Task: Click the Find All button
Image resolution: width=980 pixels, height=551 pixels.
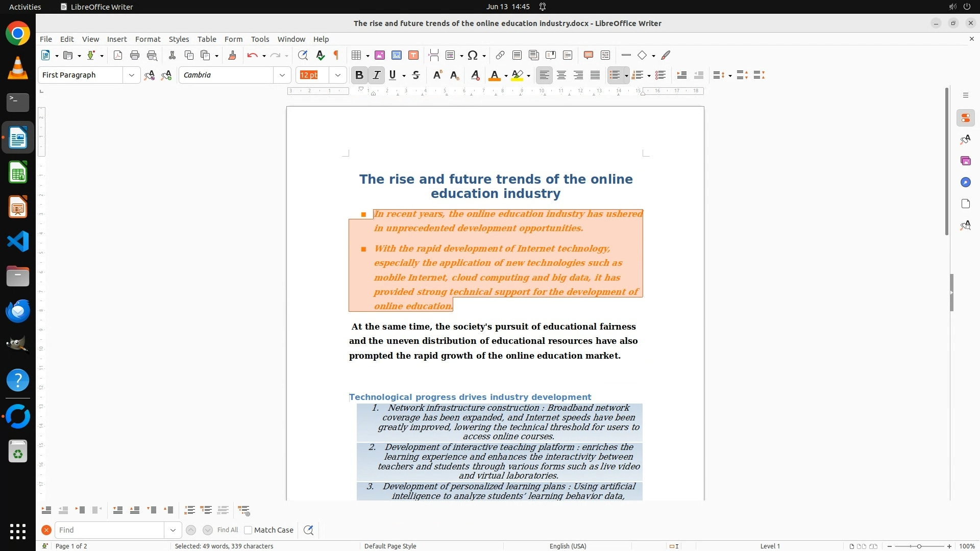Action: click(x=228, y=530)
